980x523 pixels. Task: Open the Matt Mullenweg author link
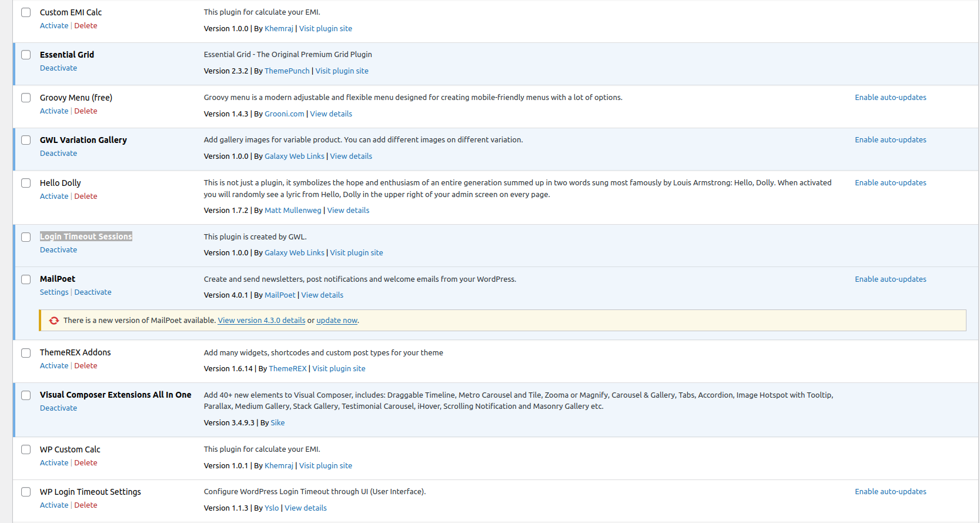coord(293,211)
